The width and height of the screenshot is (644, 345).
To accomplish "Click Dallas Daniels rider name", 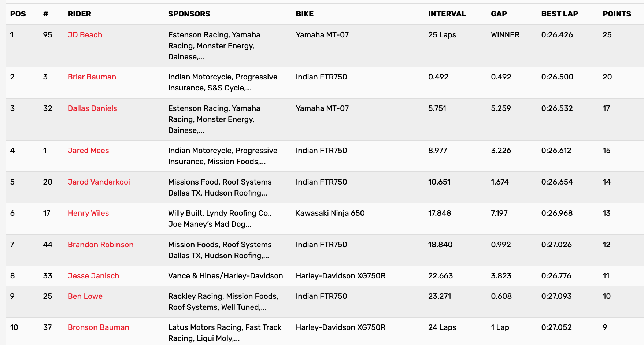I will point(92,108).
